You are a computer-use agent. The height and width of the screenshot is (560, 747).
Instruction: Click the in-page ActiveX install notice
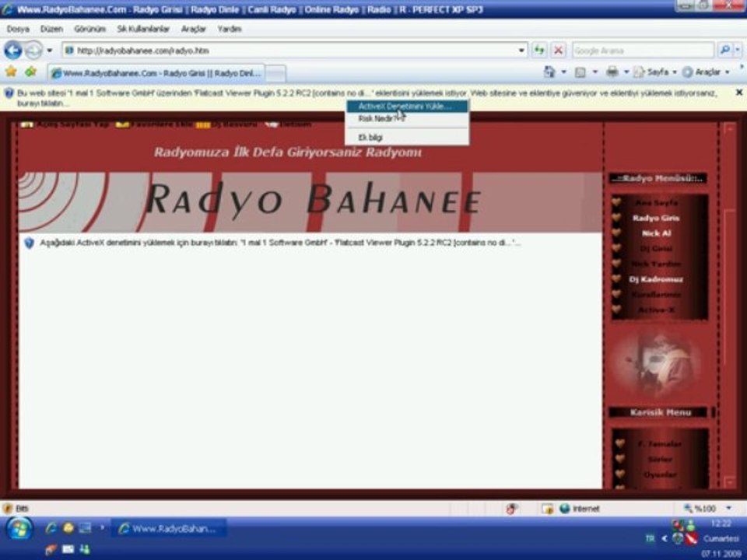point(280,243)
